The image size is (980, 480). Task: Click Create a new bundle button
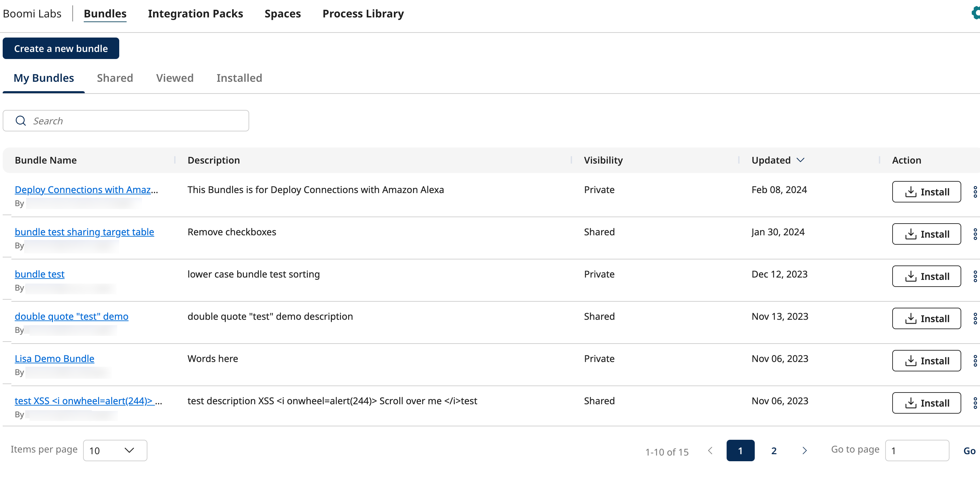61,48
